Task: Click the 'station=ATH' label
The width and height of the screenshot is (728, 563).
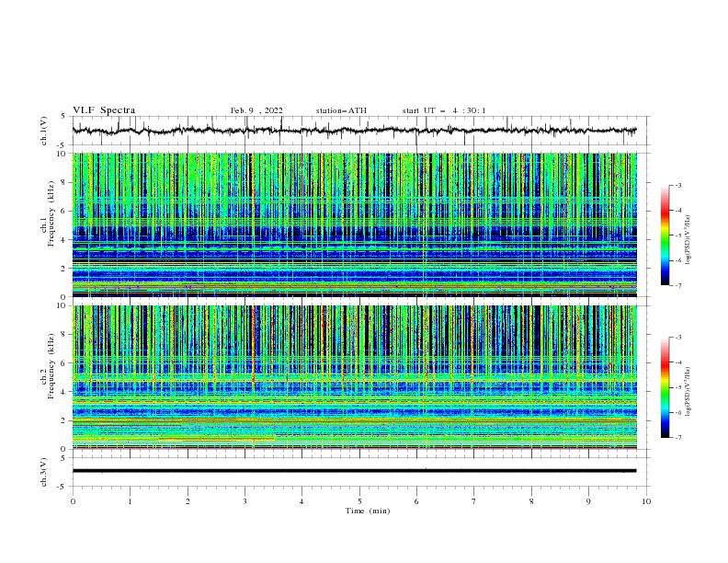Action: (341, 110)
